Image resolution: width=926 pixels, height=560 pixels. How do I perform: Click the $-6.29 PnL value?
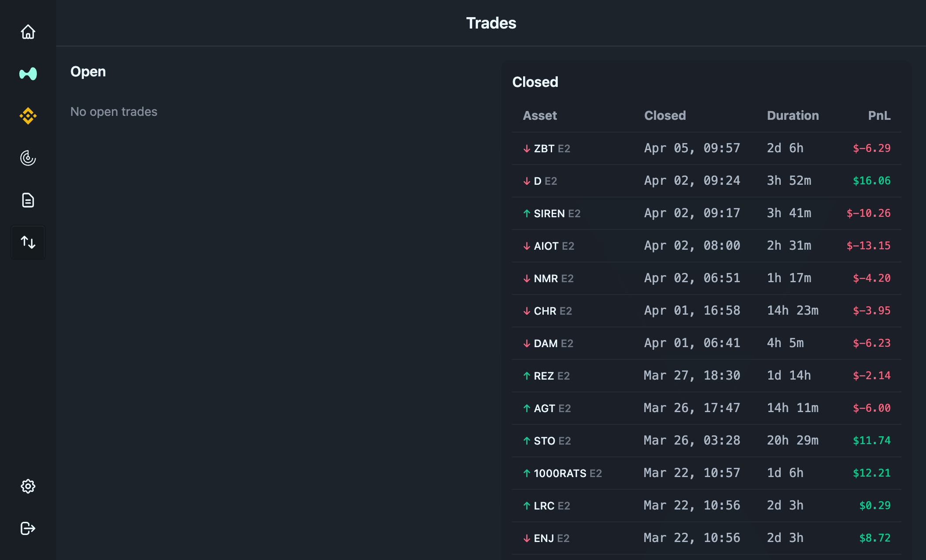872,148
